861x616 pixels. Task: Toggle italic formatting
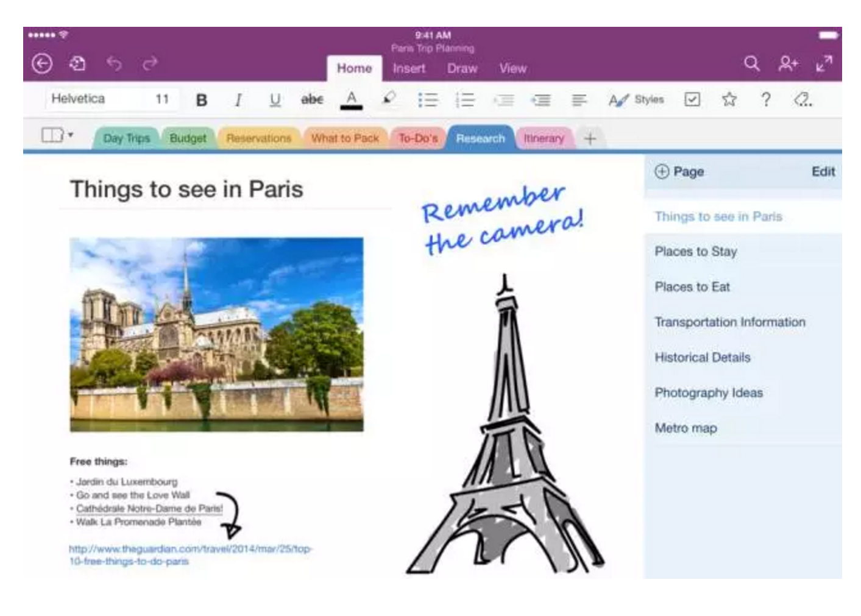(238, 100)
